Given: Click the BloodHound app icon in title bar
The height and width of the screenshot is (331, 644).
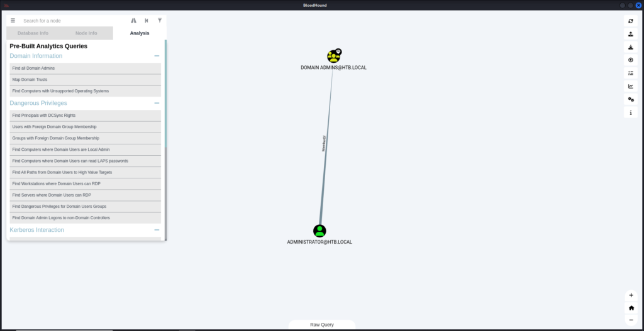Looking at the screenshot, I should [x=6, y=5].
